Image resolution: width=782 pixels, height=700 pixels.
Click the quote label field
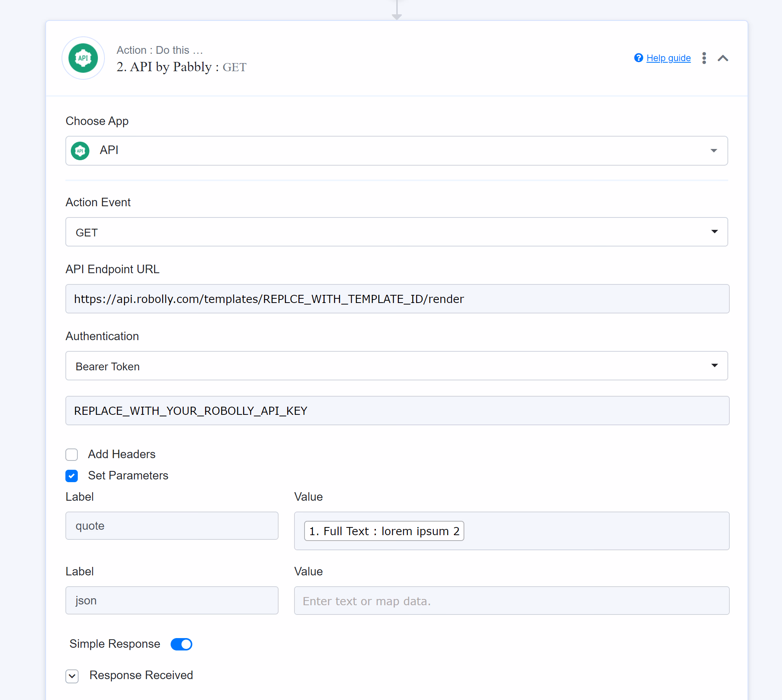172,525
